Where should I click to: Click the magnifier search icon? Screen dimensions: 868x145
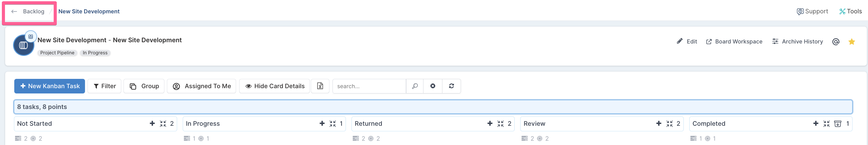(x=414, y=86)
